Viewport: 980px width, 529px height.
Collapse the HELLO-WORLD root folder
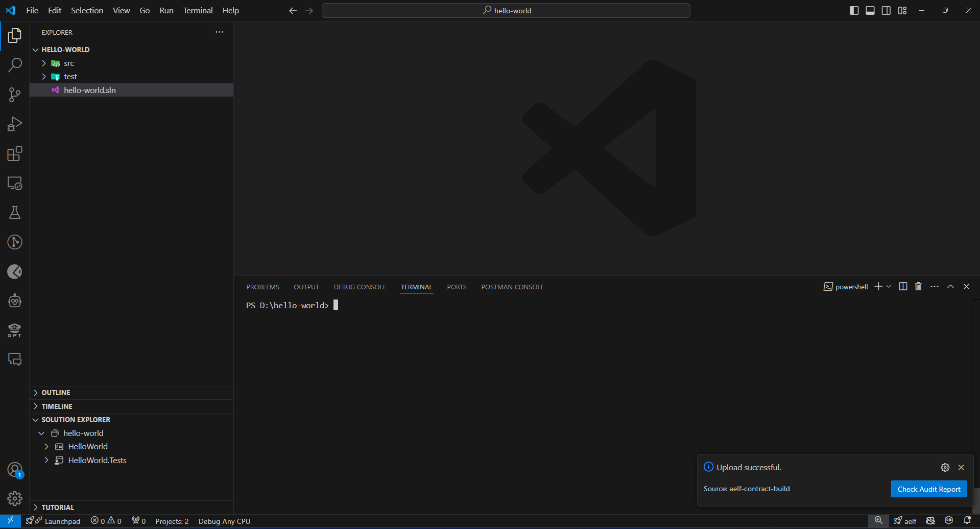coord(36,50)
